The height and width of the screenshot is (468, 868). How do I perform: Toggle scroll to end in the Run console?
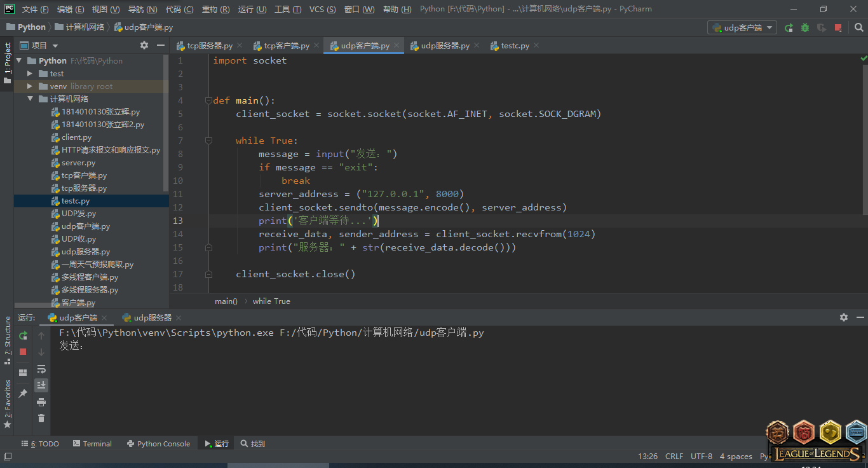pos(41,385)
